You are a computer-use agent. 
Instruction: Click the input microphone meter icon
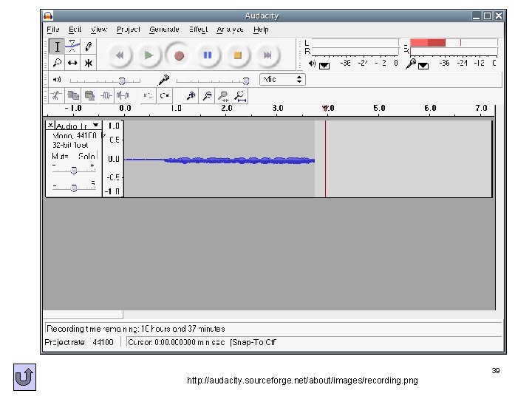click(411, 64)
